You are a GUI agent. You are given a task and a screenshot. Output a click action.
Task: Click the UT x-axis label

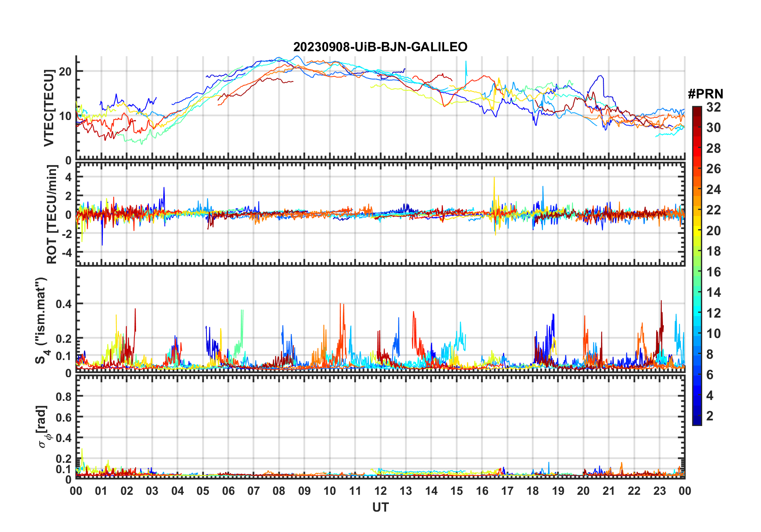[380, 507]
